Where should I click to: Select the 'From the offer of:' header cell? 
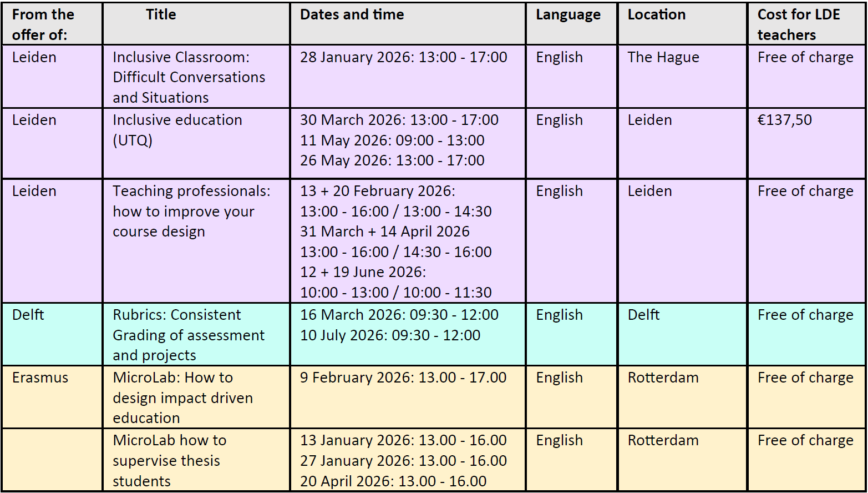point(43,25)
